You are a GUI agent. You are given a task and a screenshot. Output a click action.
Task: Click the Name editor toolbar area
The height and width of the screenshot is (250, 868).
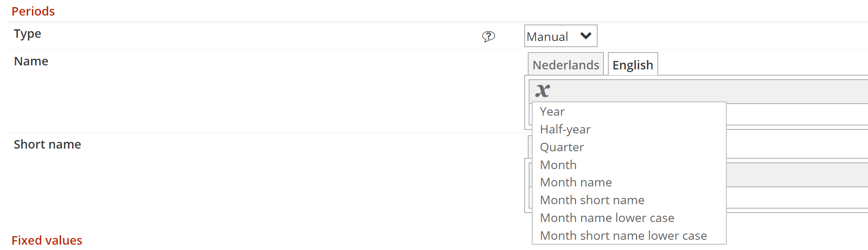pos(698,91)
